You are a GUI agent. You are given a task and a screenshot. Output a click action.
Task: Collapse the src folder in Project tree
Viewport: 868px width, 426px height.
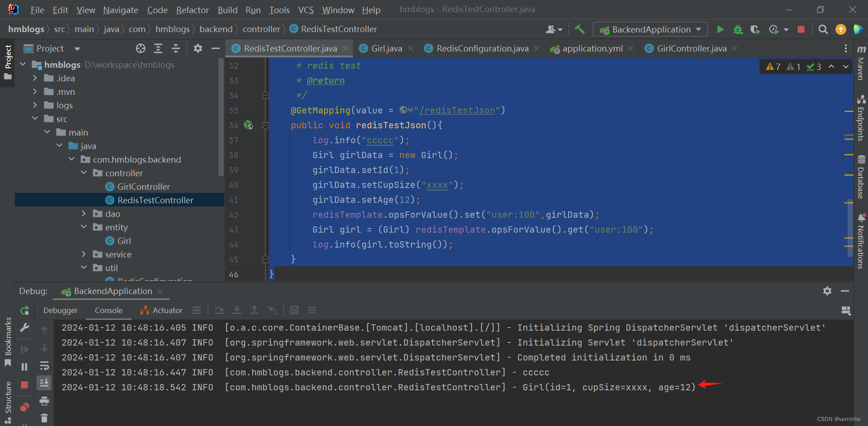(x=35, y=119)
